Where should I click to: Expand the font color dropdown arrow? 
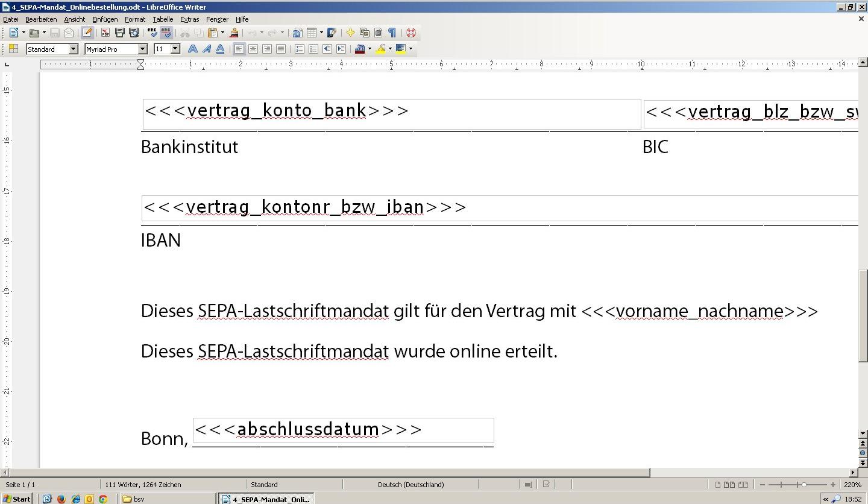[x=370, y=49]
